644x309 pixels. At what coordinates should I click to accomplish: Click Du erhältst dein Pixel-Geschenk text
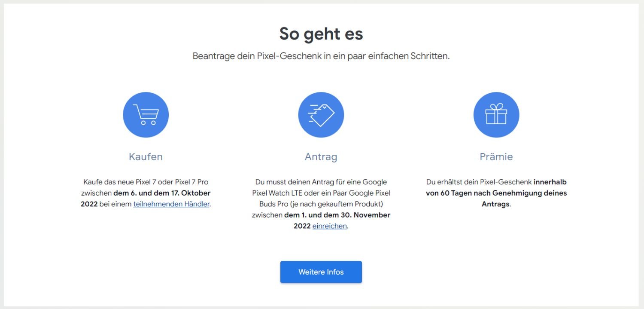[x=479, y=182]
